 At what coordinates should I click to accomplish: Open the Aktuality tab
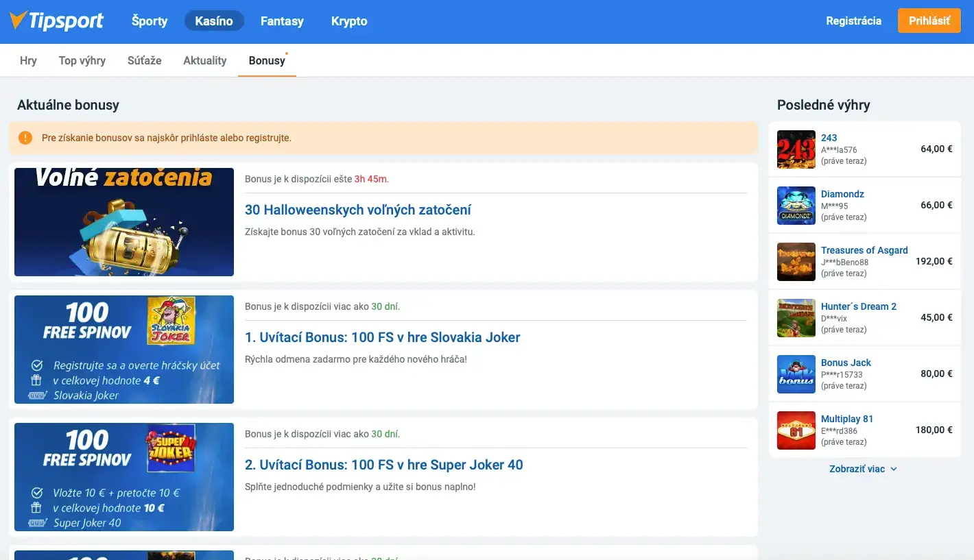[204, 60]
